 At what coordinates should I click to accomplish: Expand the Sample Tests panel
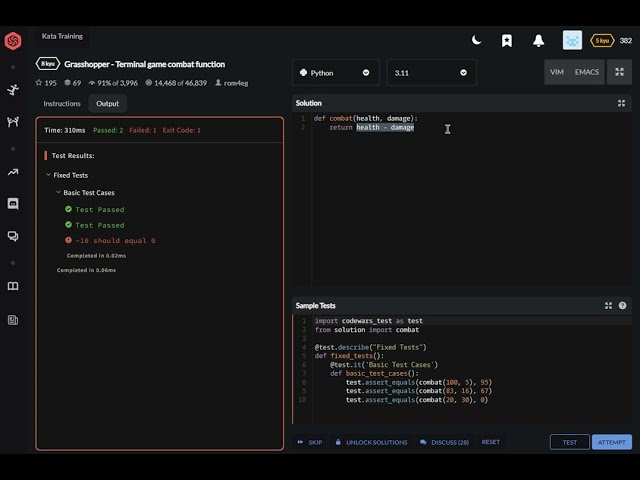click(608, 306)
